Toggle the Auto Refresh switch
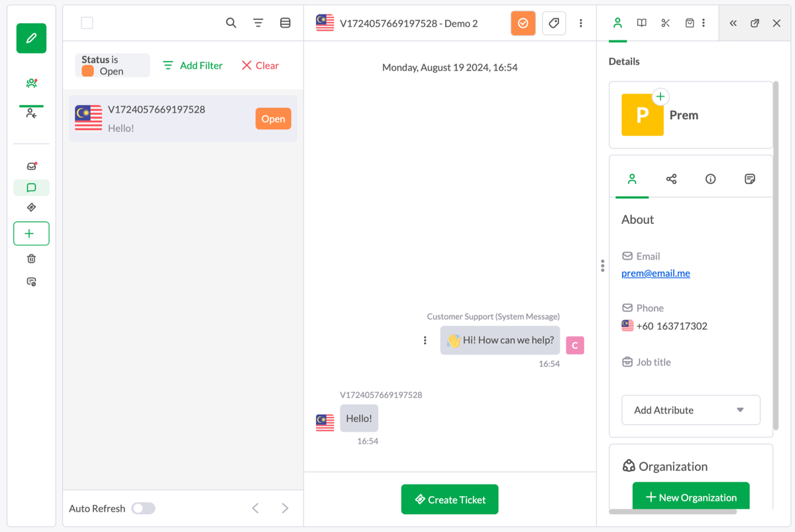Screen dimensions: 795x532 [143, 508]
